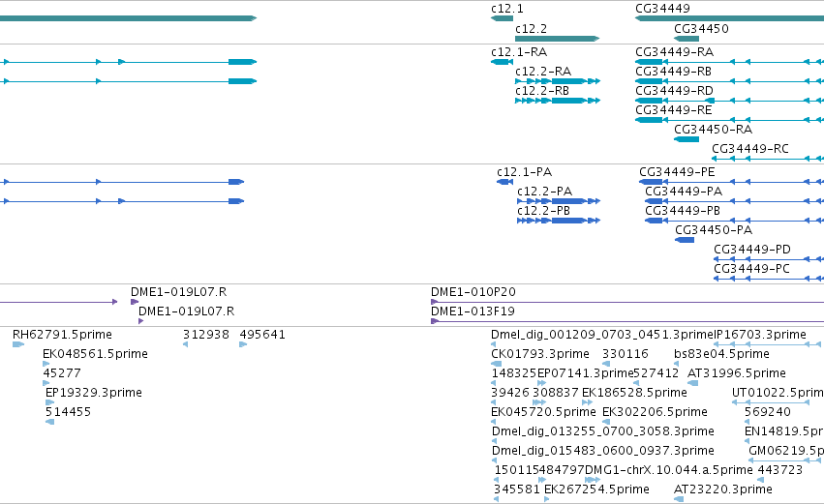824x504 pixels.
Task: Click coding sequence c12.2-PB
Action: [559, 221]
